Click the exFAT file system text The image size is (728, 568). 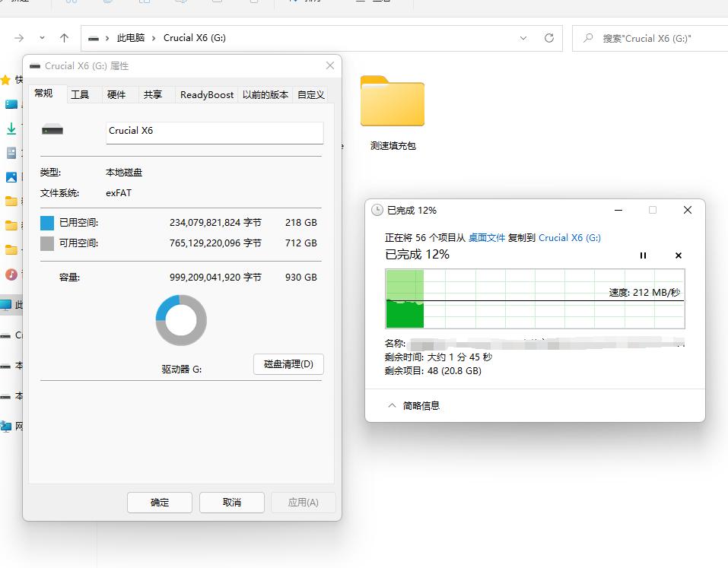[x=119, y=193]
